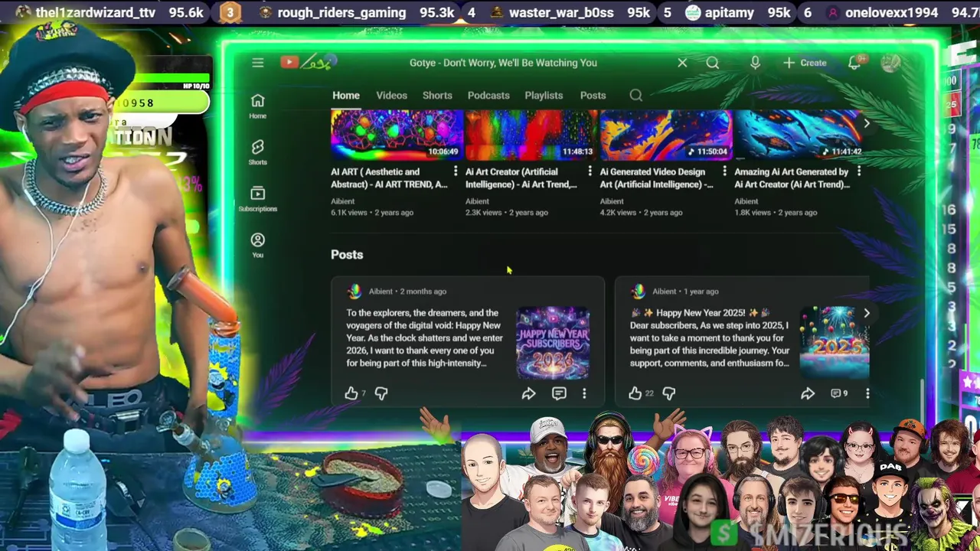Go to Home in the sidebar
This screenshot has height=551, width=980.
(x=258, y=106)
